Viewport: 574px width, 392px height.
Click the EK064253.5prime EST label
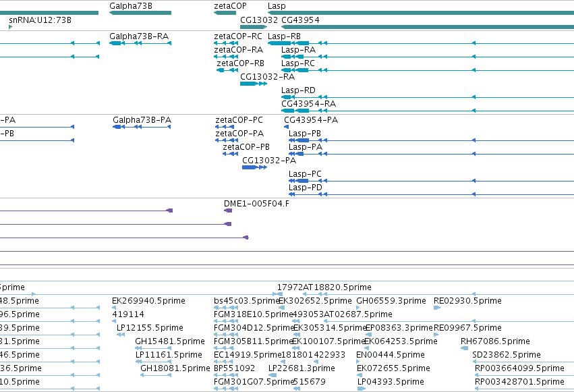pos(401,341)
